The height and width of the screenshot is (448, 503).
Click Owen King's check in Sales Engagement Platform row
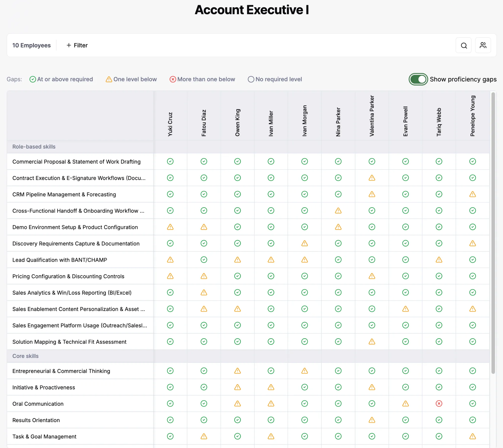[237, 325]
